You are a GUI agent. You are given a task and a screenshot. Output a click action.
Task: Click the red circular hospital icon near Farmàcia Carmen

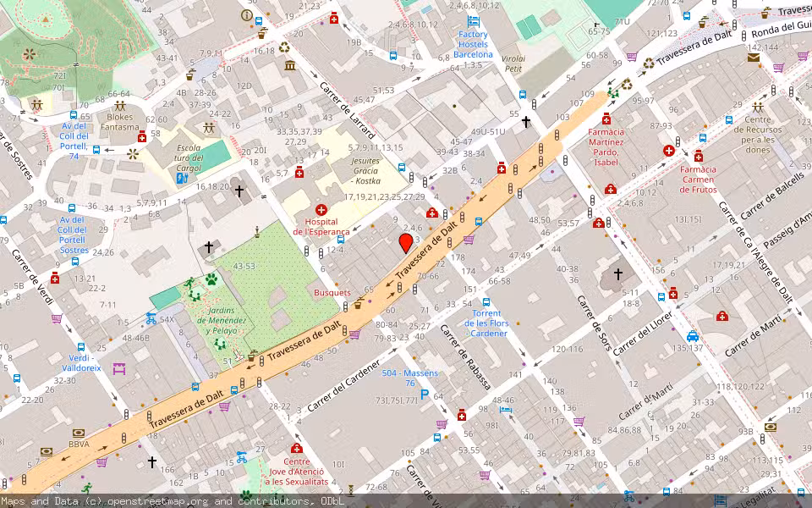tap(668, 151)
